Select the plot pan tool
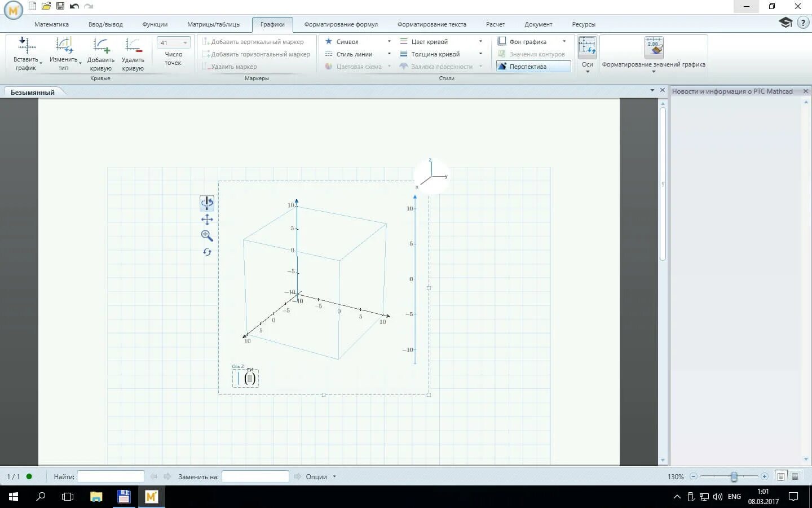 (x=207, y=220)
